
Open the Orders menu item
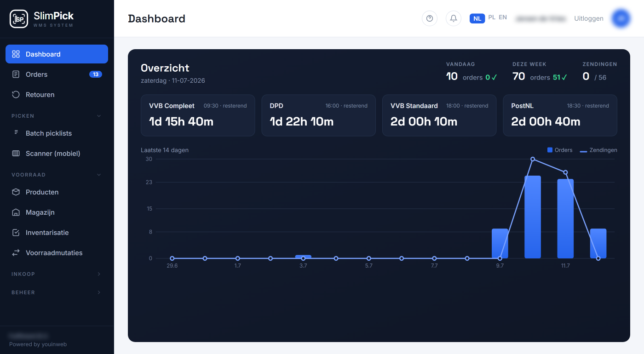pos(57,74)
